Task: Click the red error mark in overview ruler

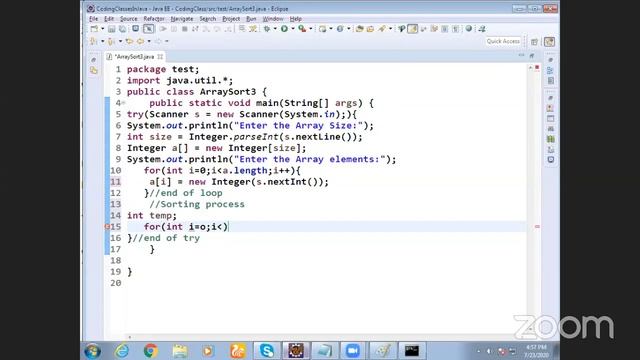Action: coord(537,227)
